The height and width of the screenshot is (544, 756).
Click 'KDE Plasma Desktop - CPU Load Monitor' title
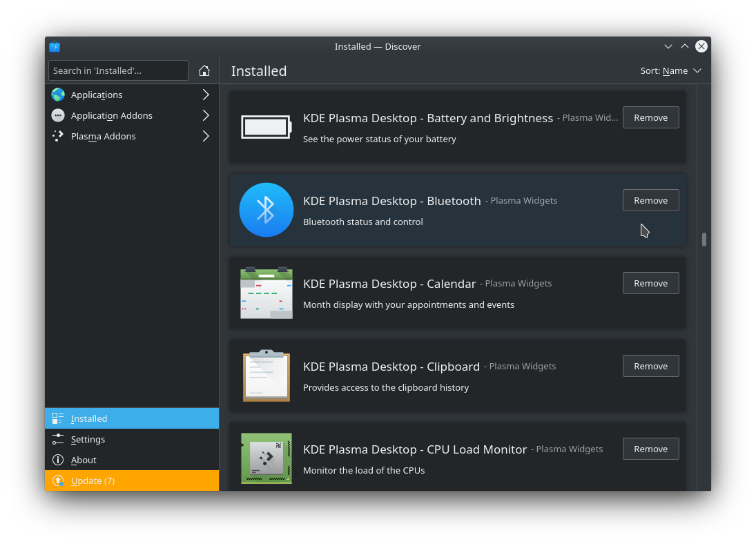click(x=415, y=449)
